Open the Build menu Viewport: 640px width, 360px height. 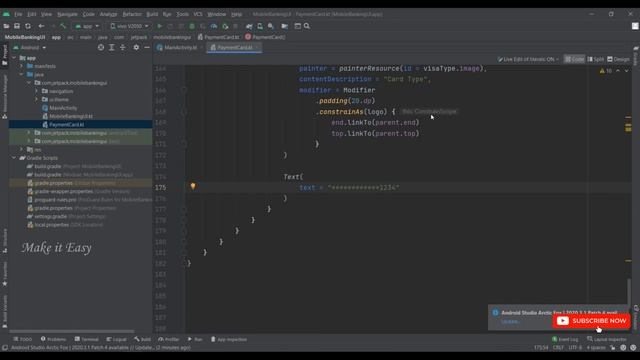pos(152,14)
